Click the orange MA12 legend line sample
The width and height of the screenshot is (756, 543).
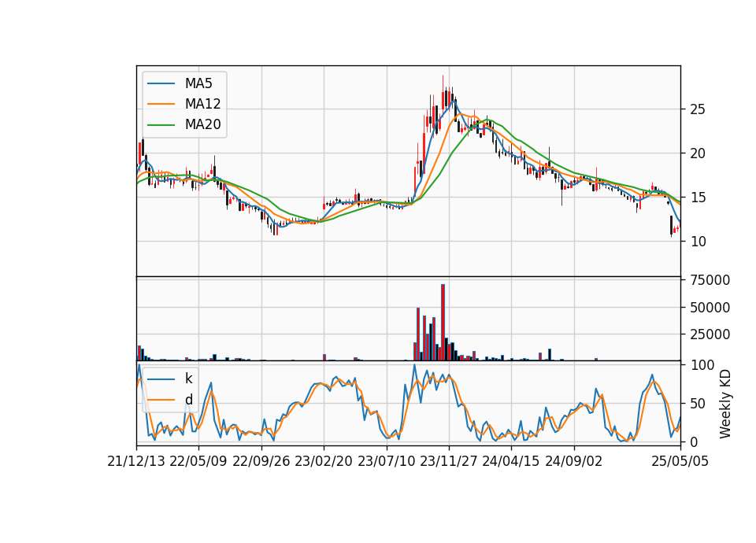click(x=161, y=104)
